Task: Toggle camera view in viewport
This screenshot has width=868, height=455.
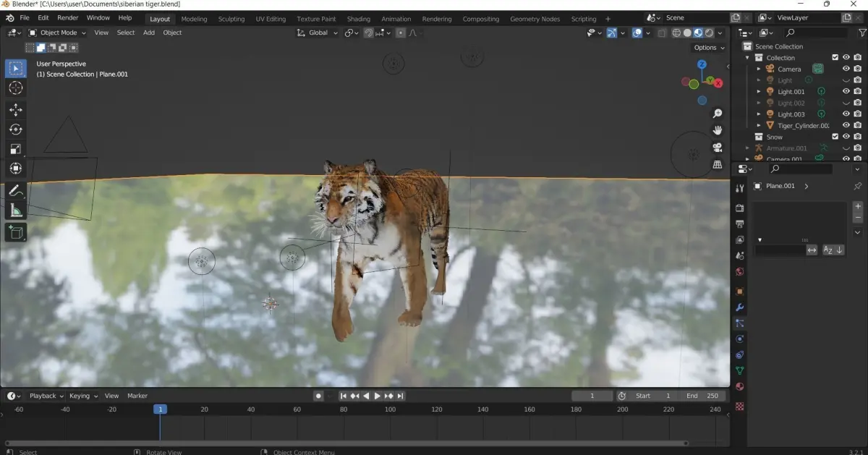Action: coord(718,148)
